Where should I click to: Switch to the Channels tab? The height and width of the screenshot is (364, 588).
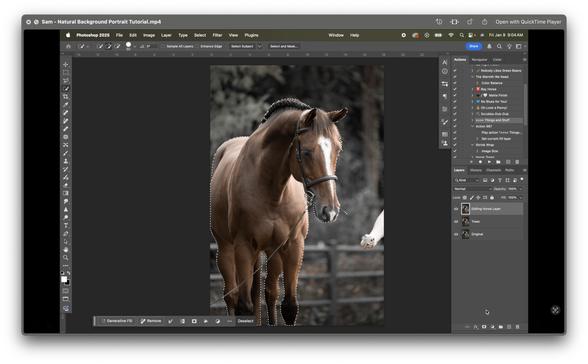point(493,170)
